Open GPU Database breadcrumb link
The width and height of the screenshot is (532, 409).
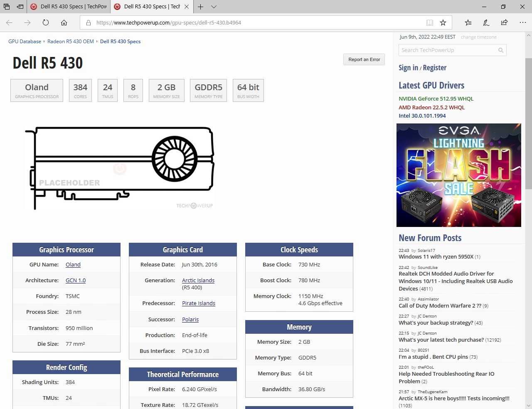click(x=25, y=42)
